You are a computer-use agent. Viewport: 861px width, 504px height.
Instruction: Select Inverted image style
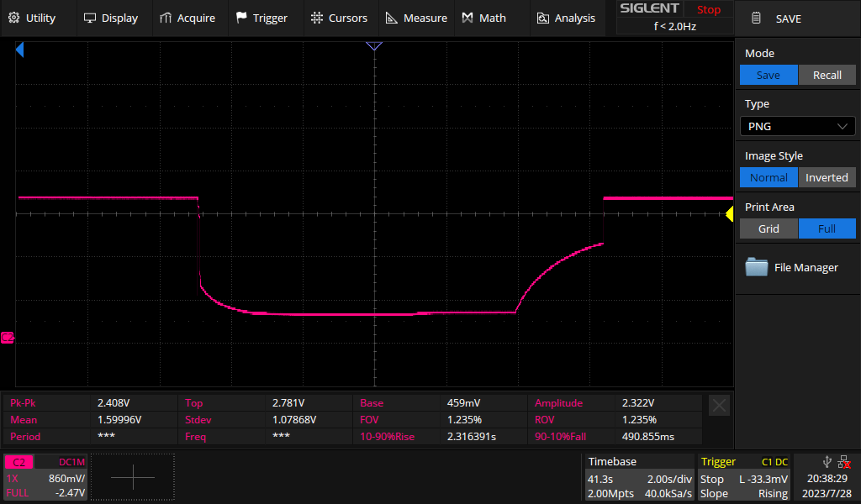tap(827, 177)
